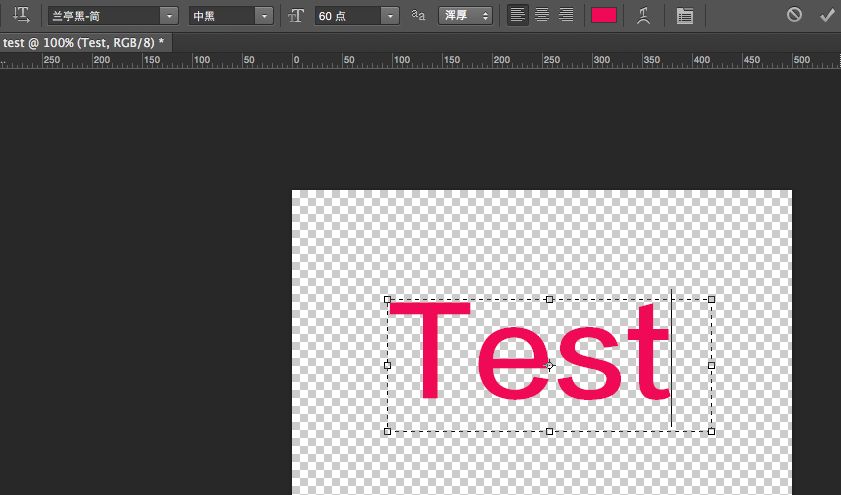Click the bottom-center text box handle
Screen dimensions: 841x495
[x=549, y=431]
